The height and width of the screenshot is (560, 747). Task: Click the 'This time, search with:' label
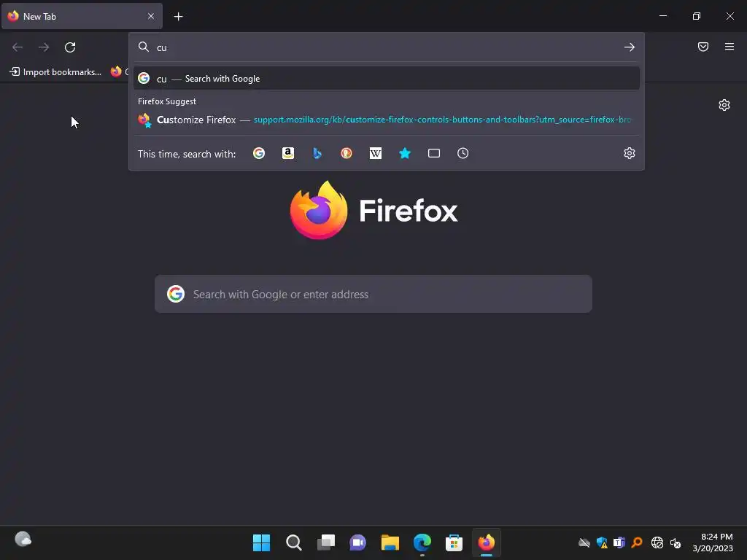[187, 154]
